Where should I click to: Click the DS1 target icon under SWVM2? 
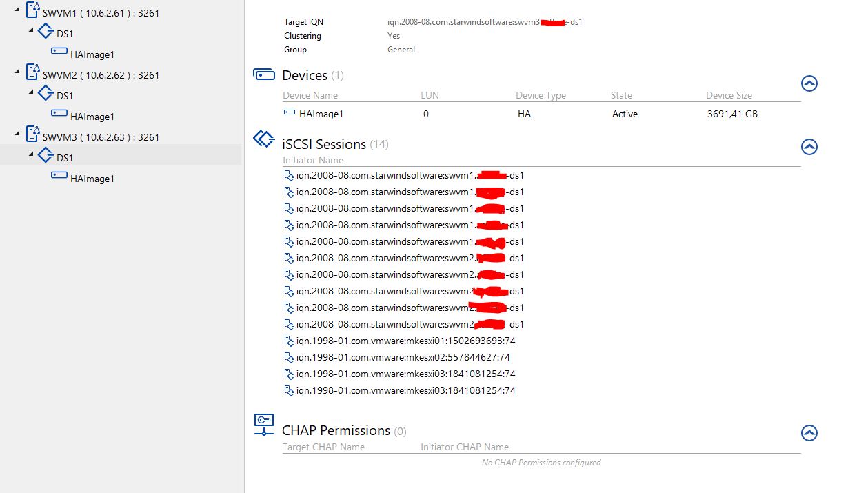(46, 94)
